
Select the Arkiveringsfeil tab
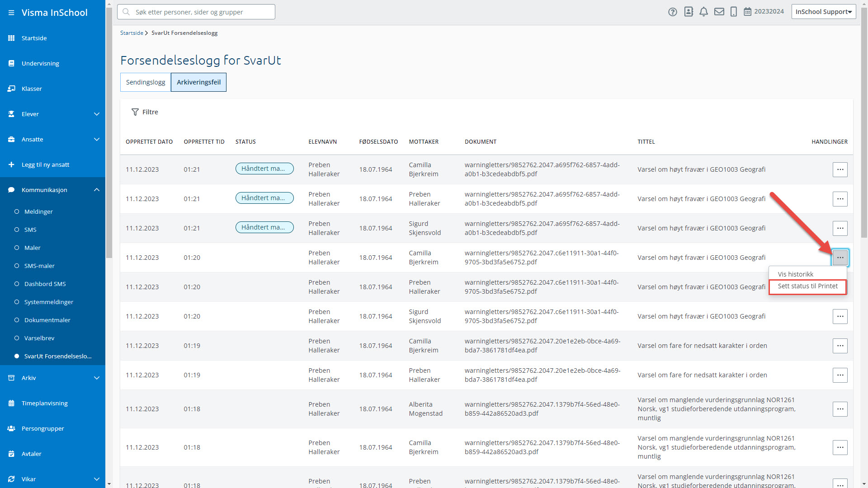[198, 82]
